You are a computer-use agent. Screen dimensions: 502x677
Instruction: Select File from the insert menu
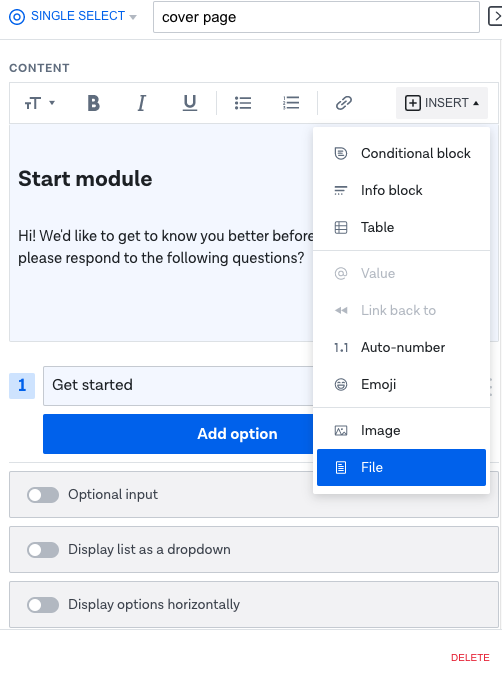(401, 467)
